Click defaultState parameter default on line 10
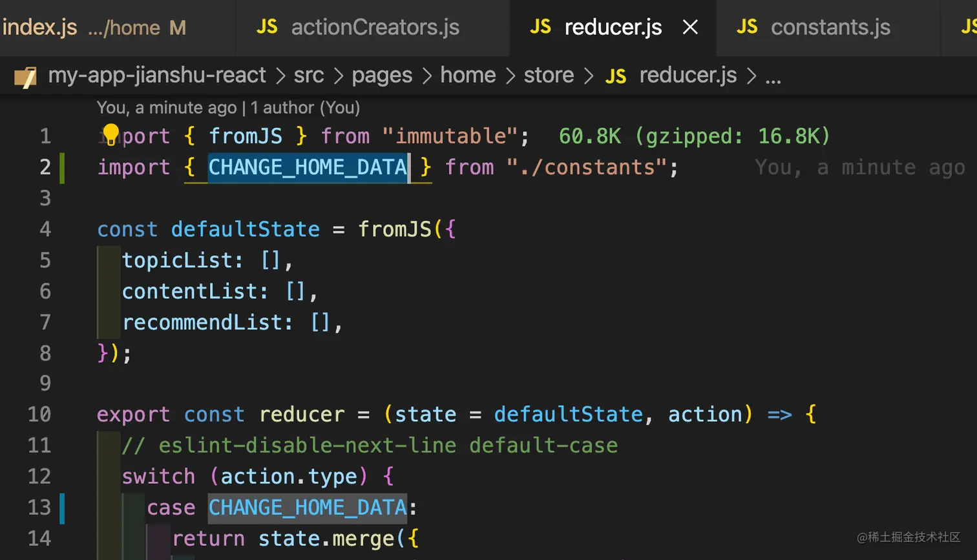This screenshot has width=977, height=560. (x=569, y=414)
